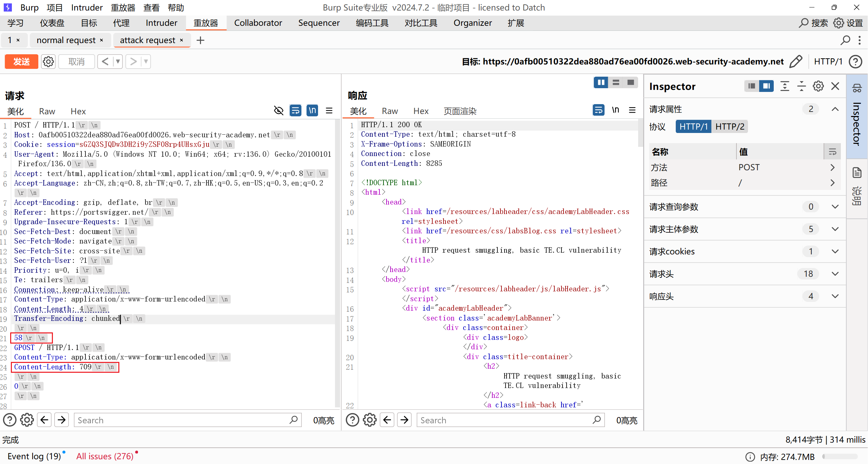Image resolution: width=868 pixels, height=464 pixels.
Task: Expand the 请求头 section
Action: click(x=835, y=274)
